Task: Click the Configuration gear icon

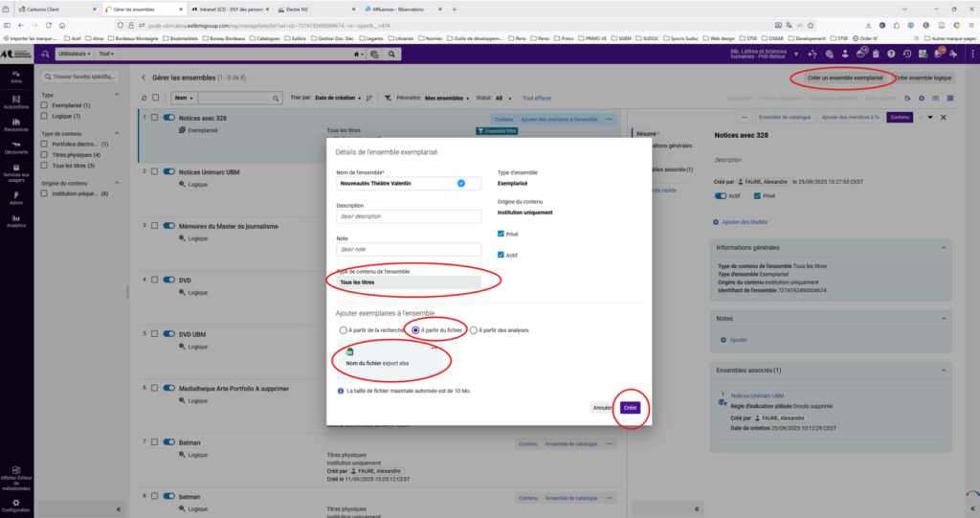Action: 15,505
